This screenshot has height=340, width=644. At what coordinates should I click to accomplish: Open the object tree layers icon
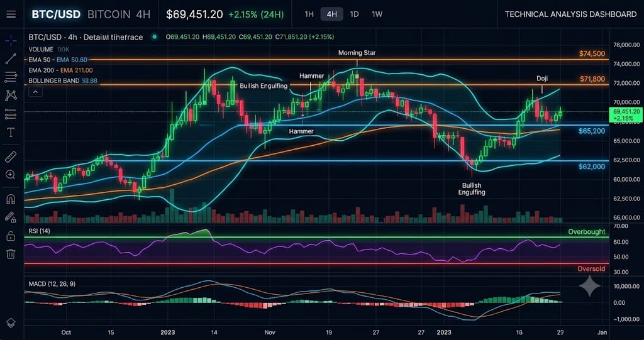pos(11,323)
